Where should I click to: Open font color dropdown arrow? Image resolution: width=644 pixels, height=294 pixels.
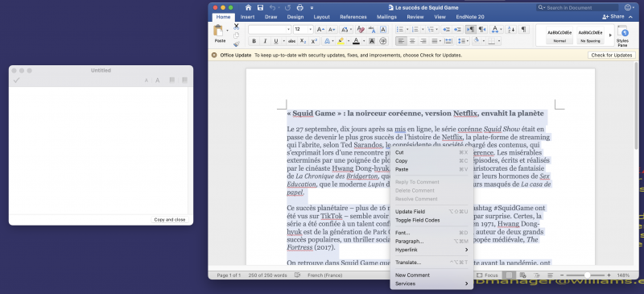tap(365, 41)
